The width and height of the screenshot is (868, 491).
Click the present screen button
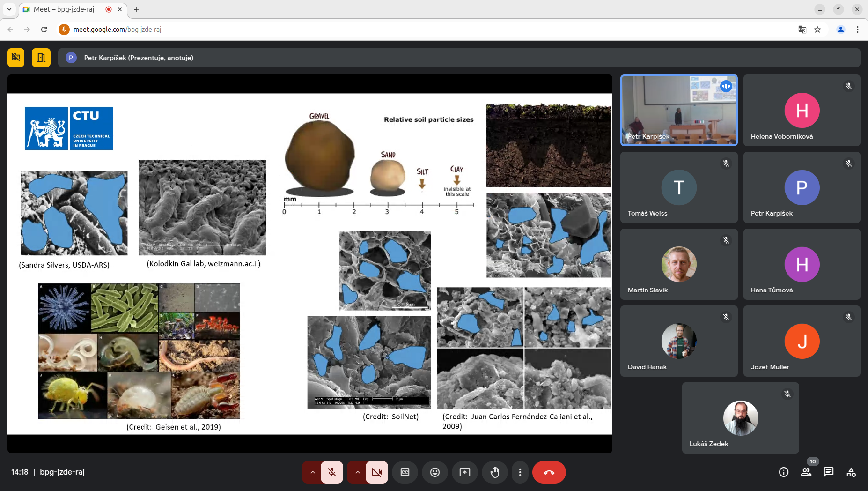pyautogui.click(x=464, y=472)
